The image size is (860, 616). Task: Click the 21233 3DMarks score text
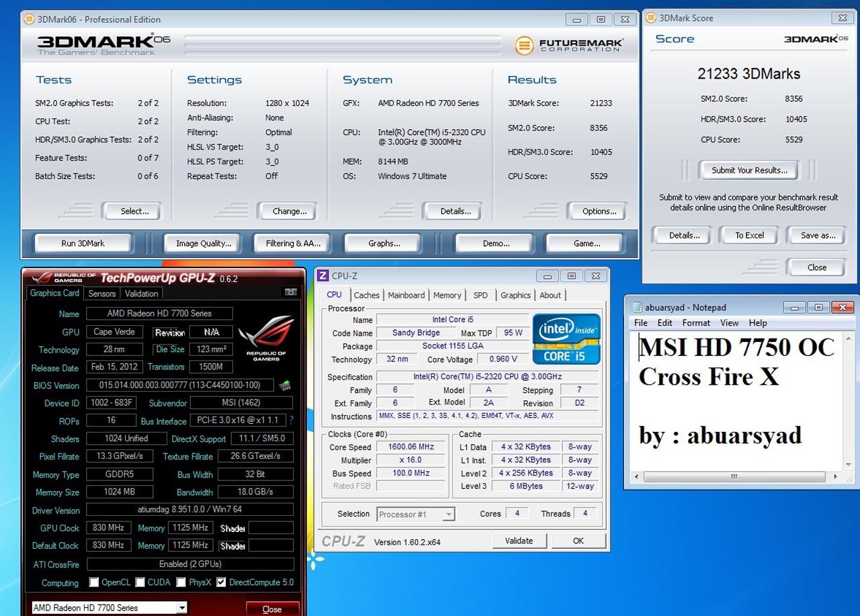tap(748, 74)
